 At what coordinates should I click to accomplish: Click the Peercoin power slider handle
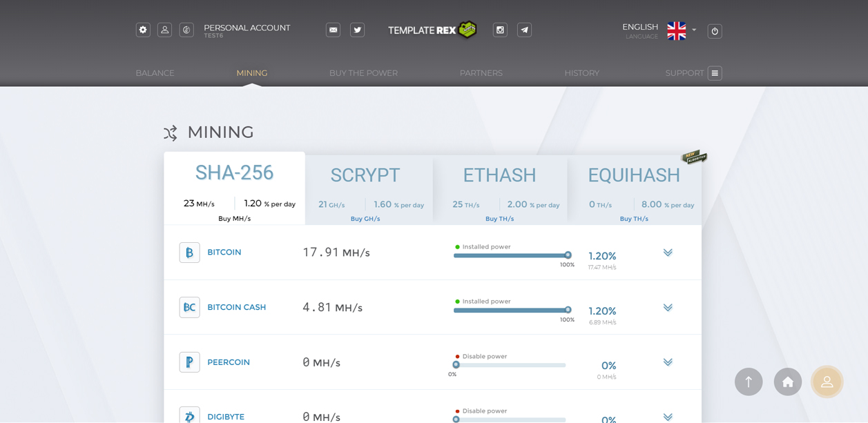[456, 365]
